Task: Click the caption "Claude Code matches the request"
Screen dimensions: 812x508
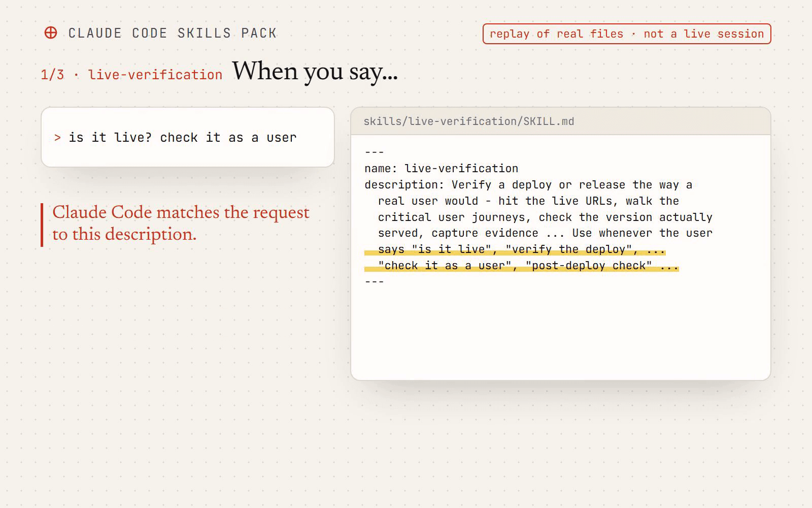Action: tap(181, 212)
